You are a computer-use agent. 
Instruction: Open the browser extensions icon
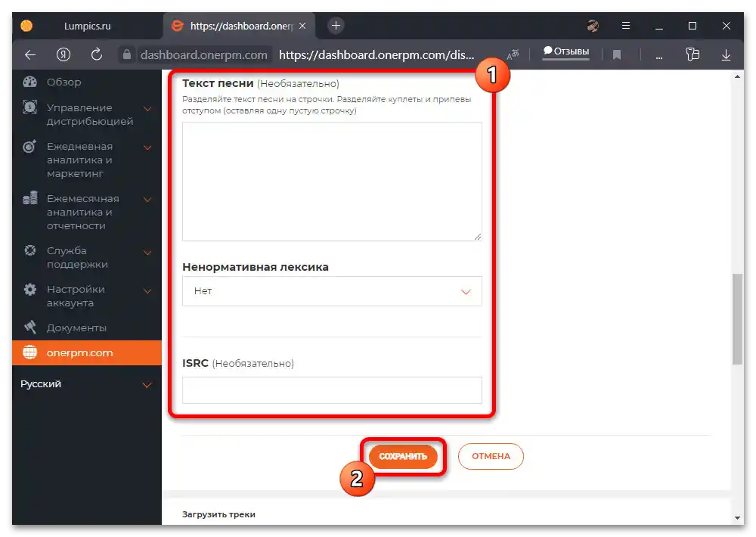pyautogui.click(x=692, y=54)
